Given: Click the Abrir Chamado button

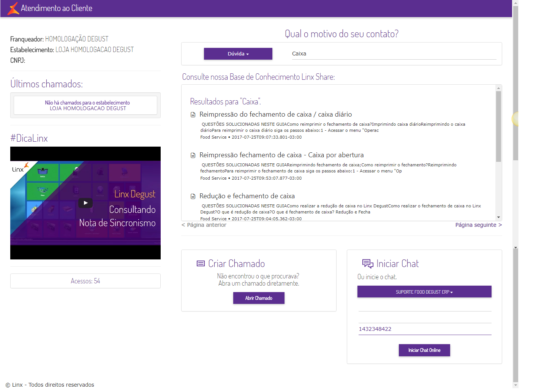Looking at the screenshot, I should click(x=259, y=298).
